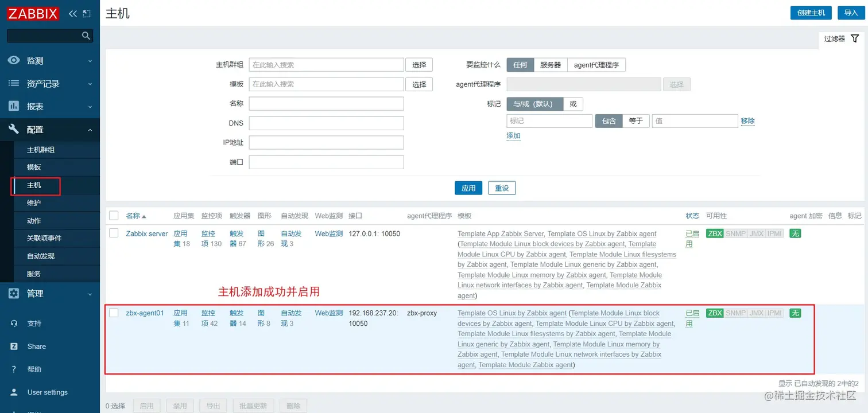
Task: Click the ZBX availability badge for zbx-agent01
Action: 715,313
